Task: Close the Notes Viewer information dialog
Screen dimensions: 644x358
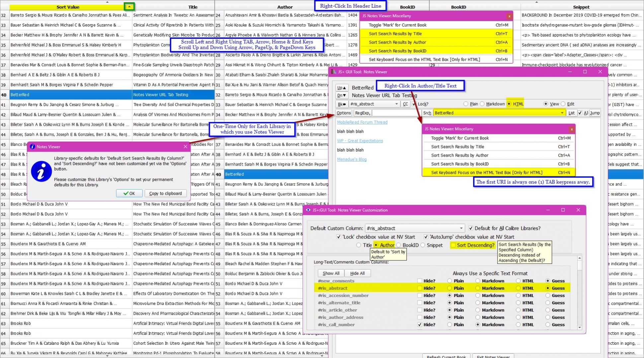Action: pos(185,147)
